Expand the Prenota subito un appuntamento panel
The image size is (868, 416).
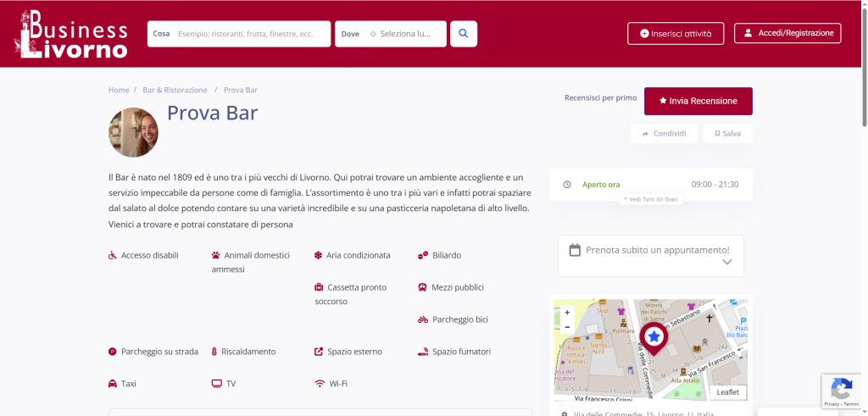click(650, 256)
